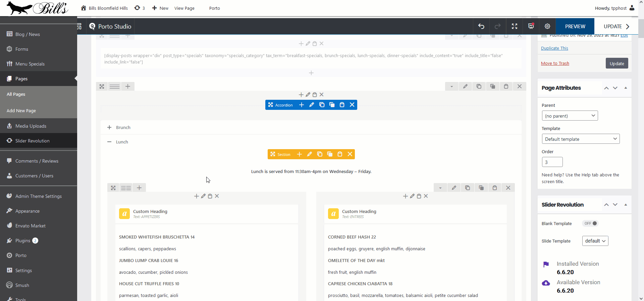Append element below the display-posts shortcode block

pyautogui.click(x=311, y=73)
